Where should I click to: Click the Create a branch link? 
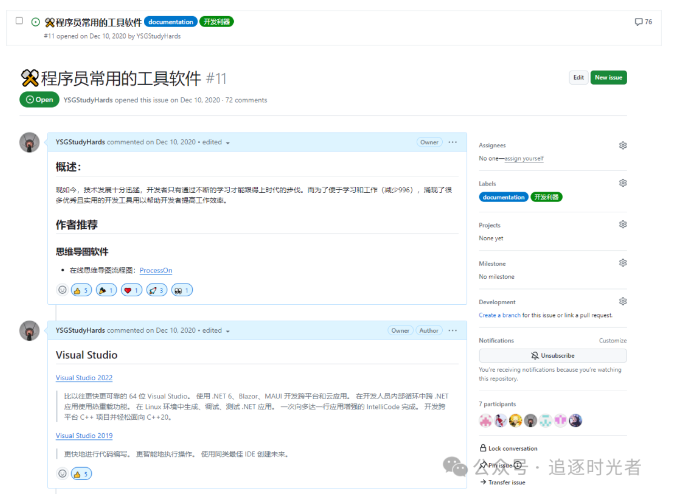[500, 315]
